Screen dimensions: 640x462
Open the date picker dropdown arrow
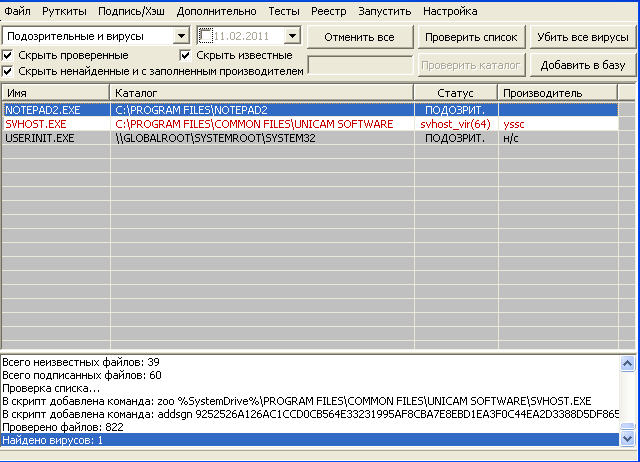[292, 36]
